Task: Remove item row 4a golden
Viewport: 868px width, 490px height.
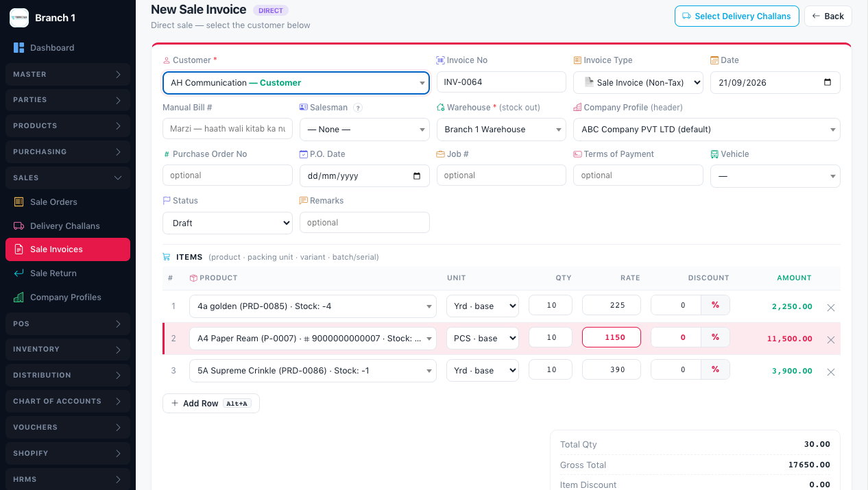Action: (831, 308)
